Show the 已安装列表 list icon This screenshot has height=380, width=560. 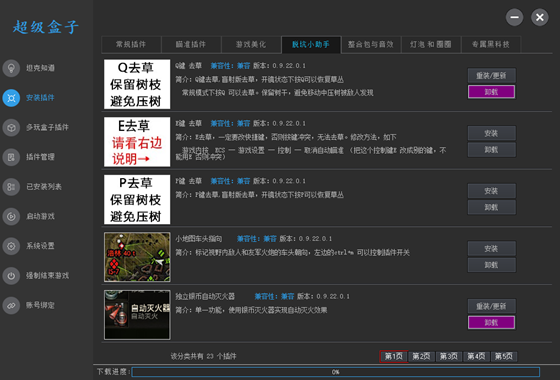[11, 186]
